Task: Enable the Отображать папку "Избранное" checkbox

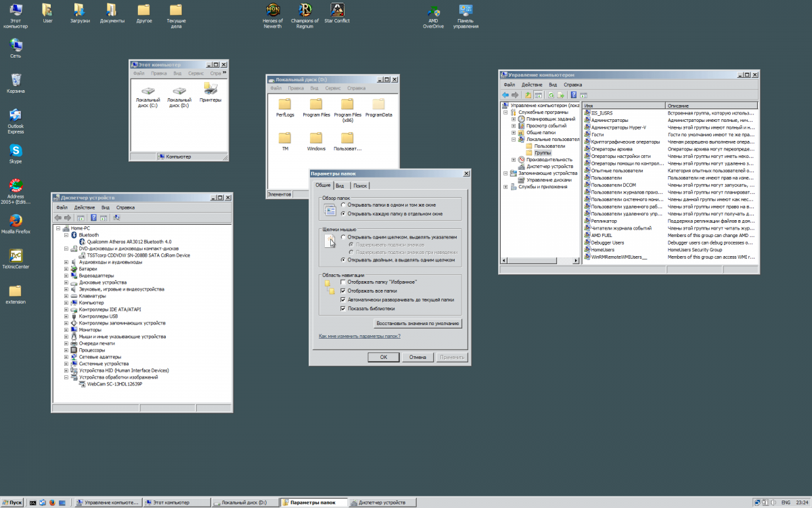Action: click(343, 282)
